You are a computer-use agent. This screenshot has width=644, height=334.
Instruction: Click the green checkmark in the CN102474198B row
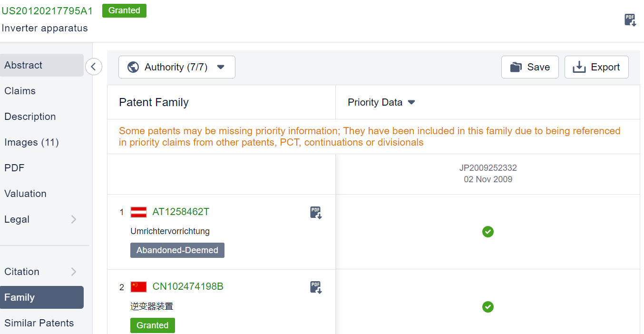coord(488,307)
